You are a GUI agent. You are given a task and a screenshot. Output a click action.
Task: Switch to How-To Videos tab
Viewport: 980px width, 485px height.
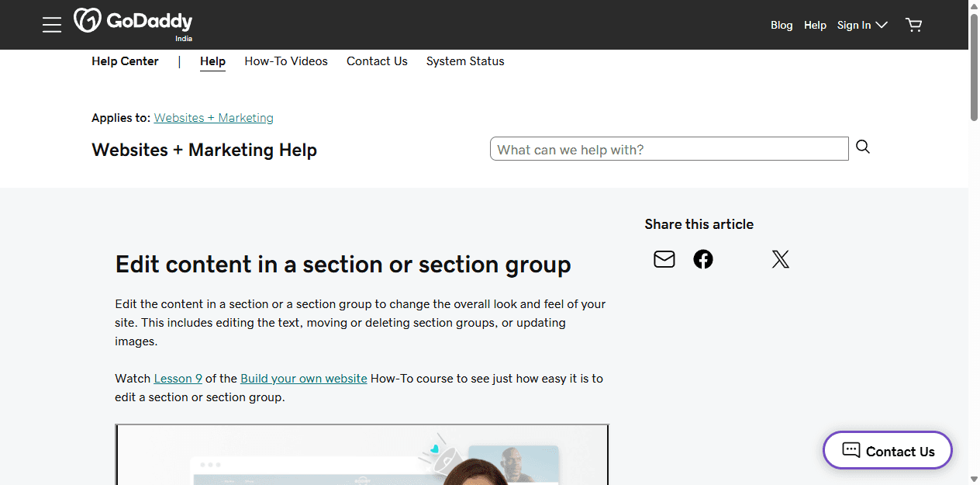tap(286, 61)
